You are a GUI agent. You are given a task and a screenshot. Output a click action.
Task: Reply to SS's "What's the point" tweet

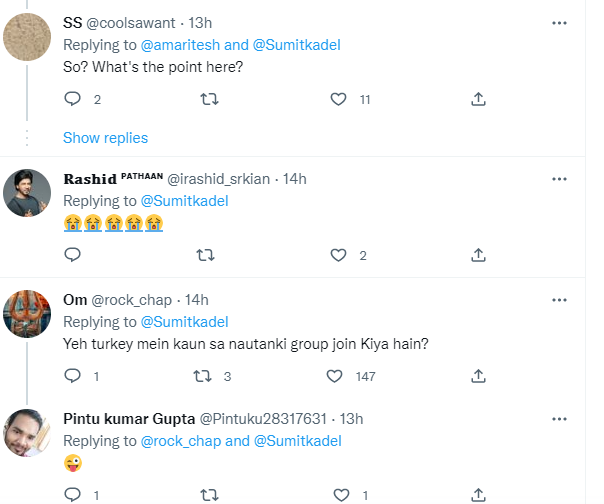72,99
